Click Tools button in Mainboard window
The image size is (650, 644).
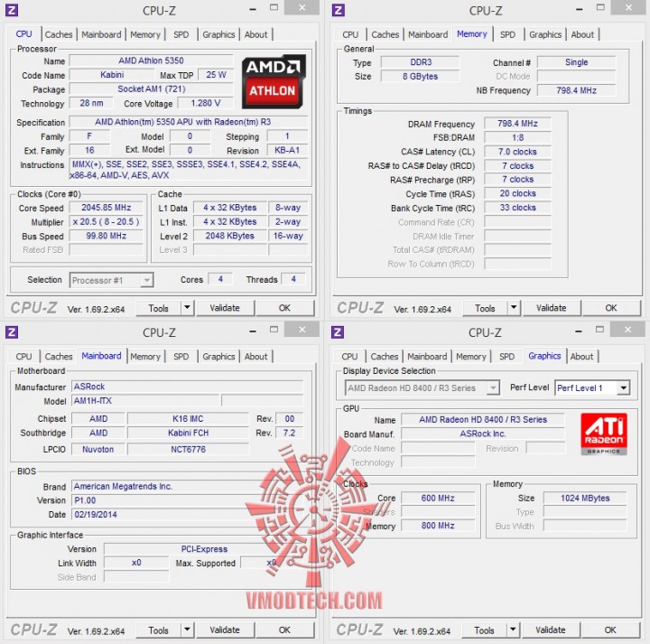[158, 630]
